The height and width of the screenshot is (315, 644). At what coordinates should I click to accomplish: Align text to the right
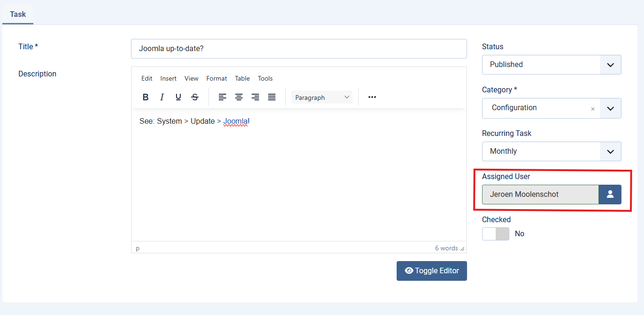pos(255,97)
